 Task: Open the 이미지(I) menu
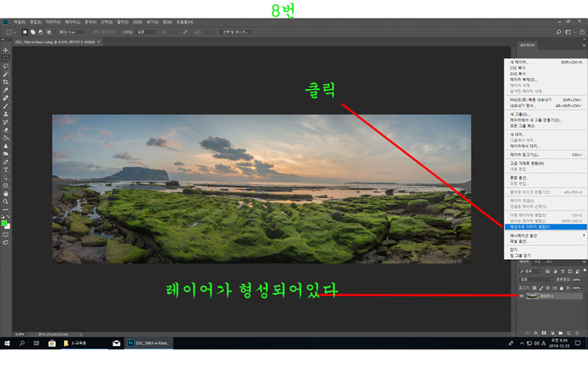coord(53,22)
